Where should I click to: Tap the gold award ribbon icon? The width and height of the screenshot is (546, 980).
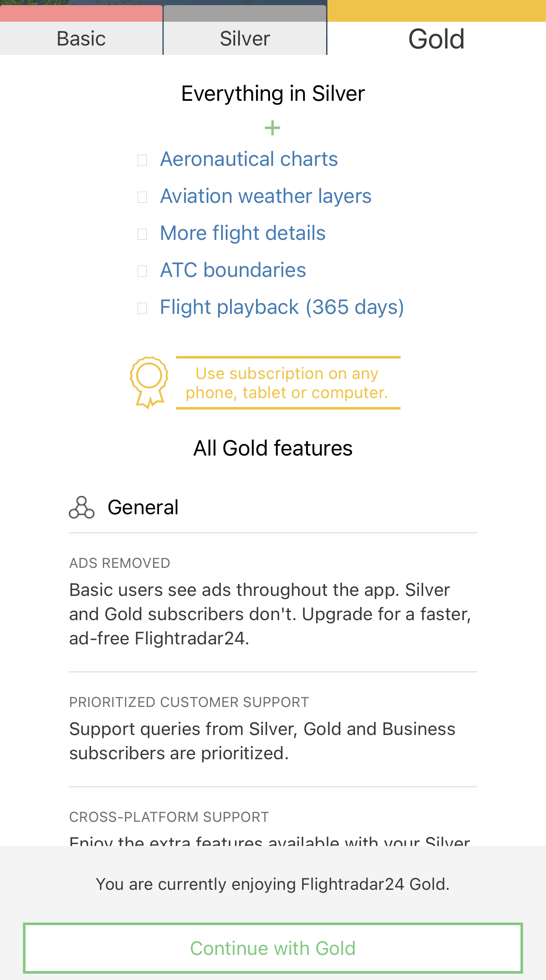[149, 382]
